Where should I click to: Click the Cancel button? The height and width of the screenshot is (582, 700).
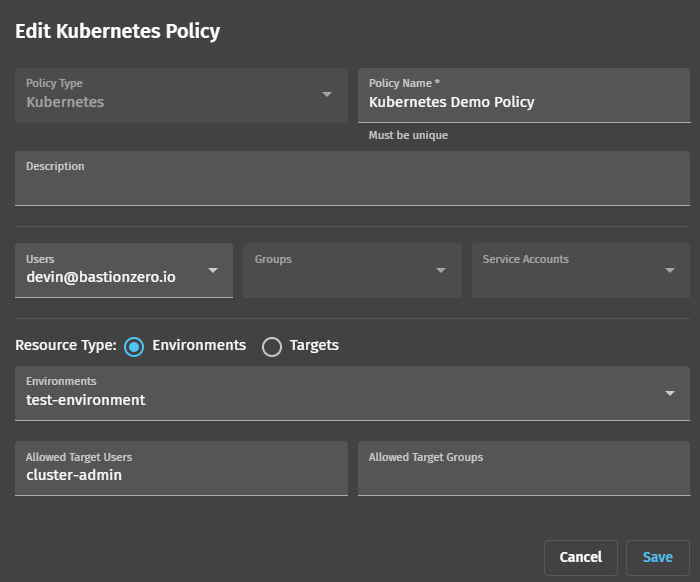581,557
